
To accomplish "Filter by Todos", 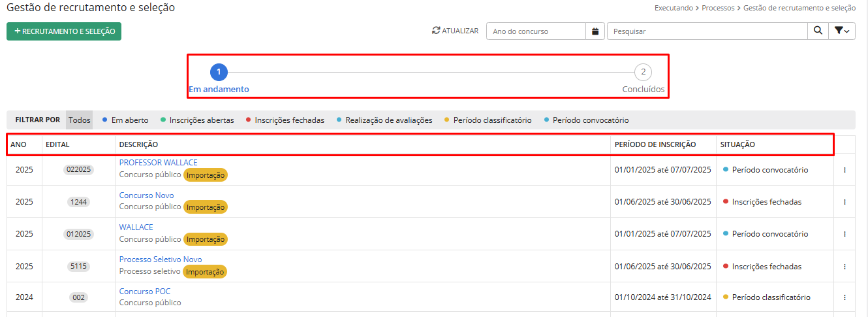I will point(80,120).
